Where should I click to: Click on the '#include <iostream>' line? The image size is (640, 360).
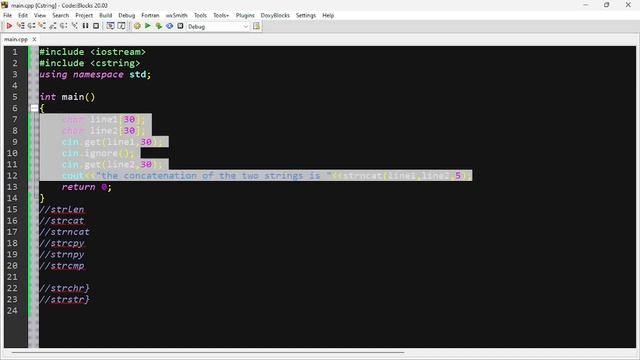(x=93, y=52)
